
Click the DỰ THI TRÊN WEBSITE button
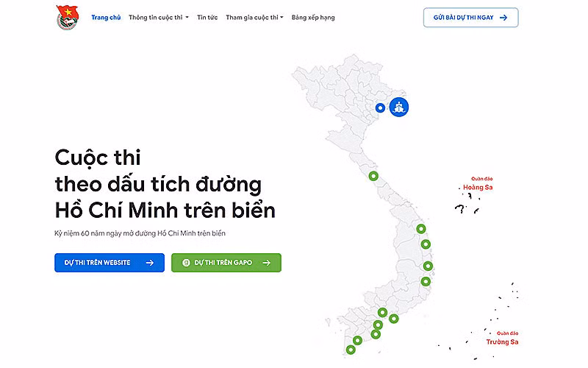[110, 263]
